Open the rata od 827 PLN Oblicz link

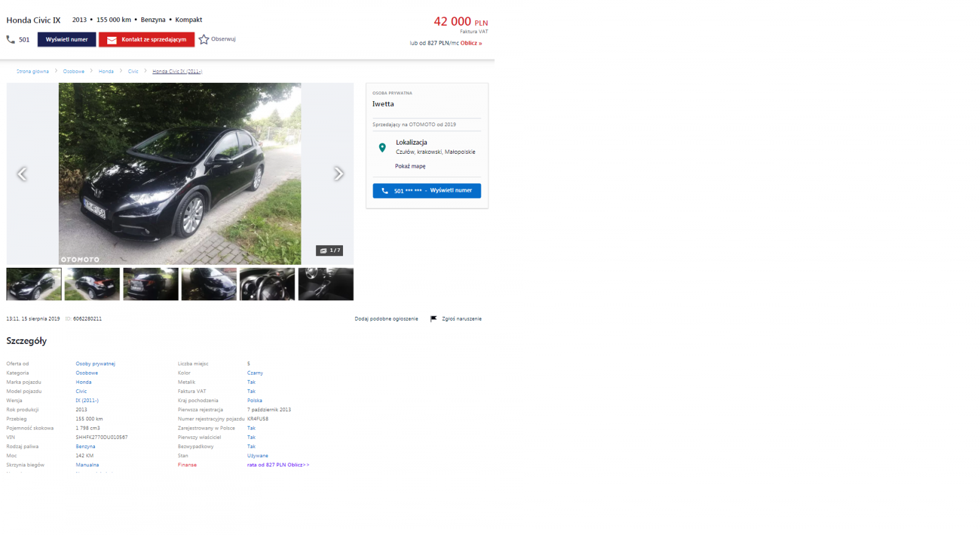[x=278, y=465]
